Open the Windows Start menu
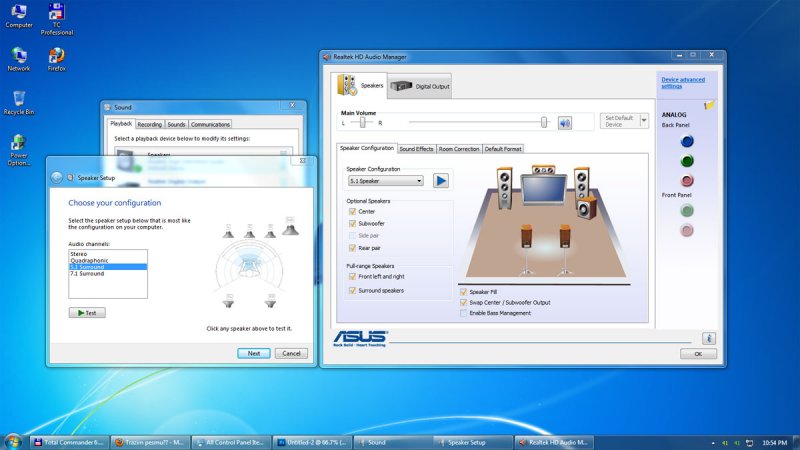This screenshot has width=800, height=450. tap(13, 441)
